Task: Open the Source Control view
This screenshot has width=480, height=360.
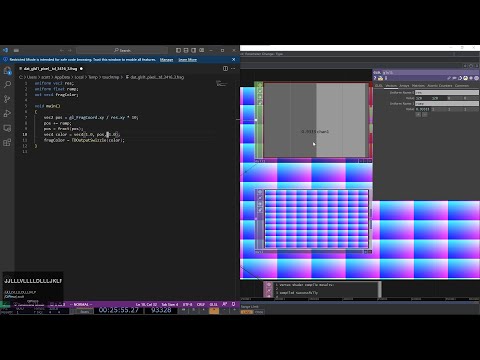Action: [7, 99]
